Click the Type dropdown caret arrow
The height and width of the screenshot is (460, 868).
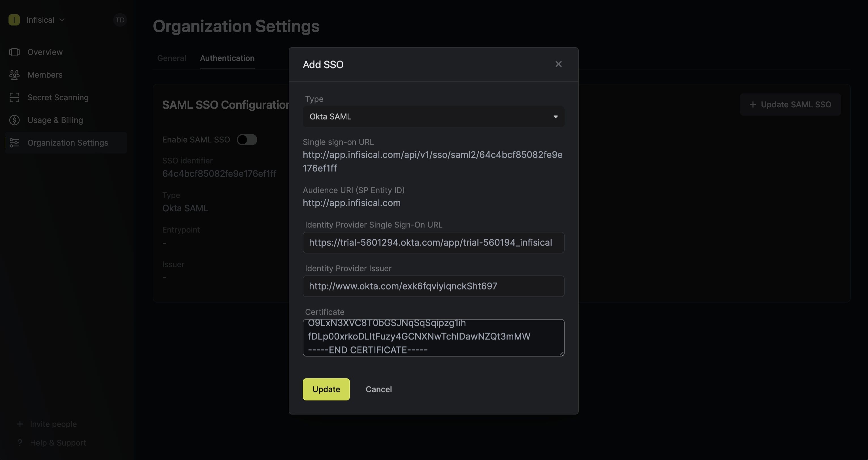pyautogui.click(x=555, y=117)
